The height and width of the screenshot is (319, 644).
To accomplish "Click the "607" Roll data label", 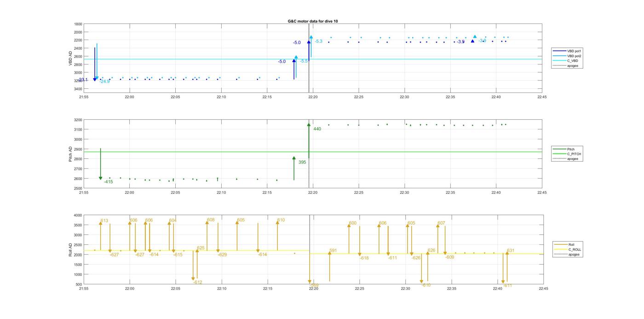I will pos(442,223).
